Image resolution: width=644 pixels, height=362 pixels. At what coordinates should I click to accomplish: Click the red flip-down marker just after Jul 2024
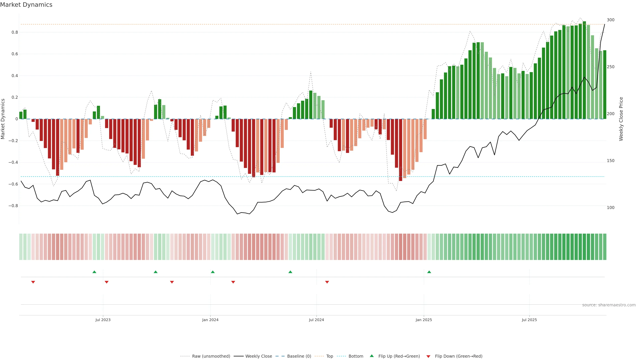pyautogui.click(x=327, y=282)
